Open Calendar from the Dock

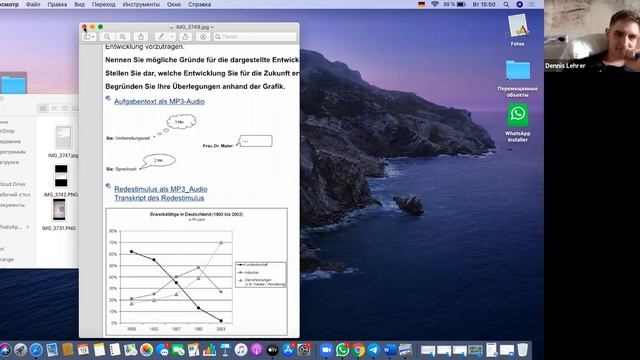click(83, 350)
